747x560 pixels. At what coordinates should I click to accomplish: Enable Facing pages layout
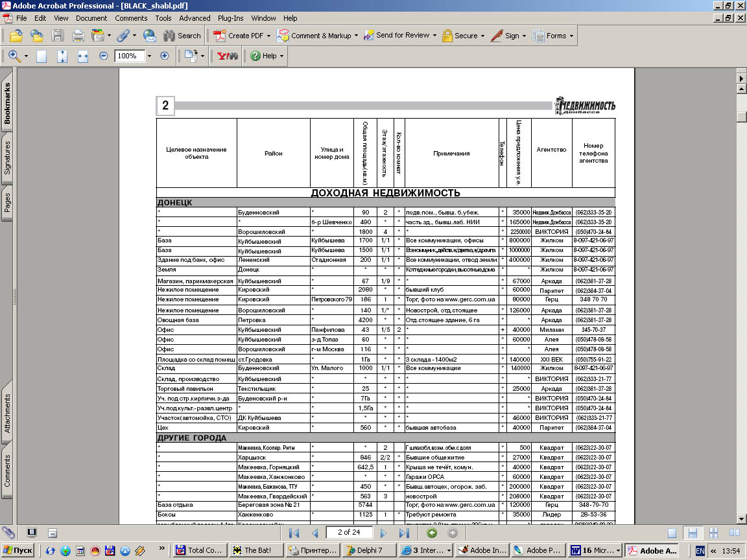coord(734,533)
